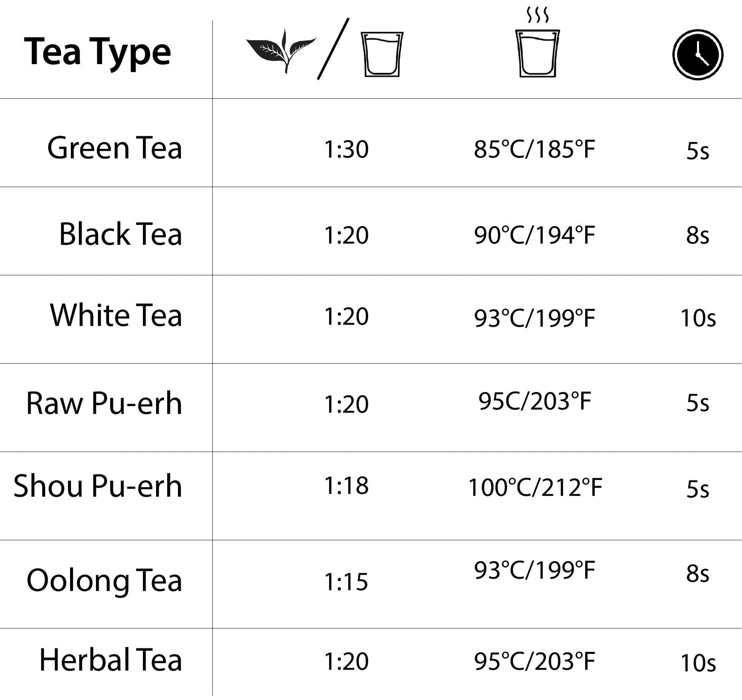Click Black Tea's 8s steep time
Screen dimensions: 742x700
point(697,235)
